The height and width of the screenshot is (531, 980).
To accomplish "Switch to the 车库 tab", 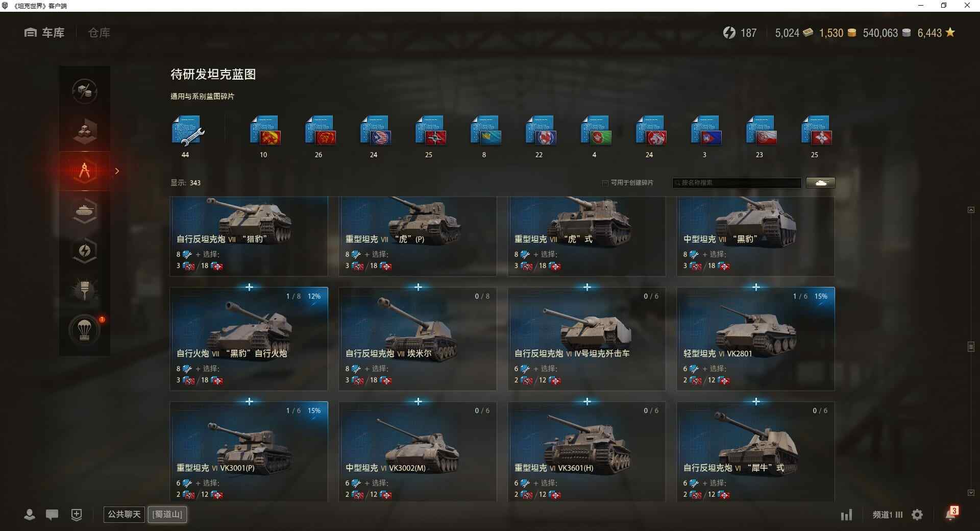I will pos(44,33).
